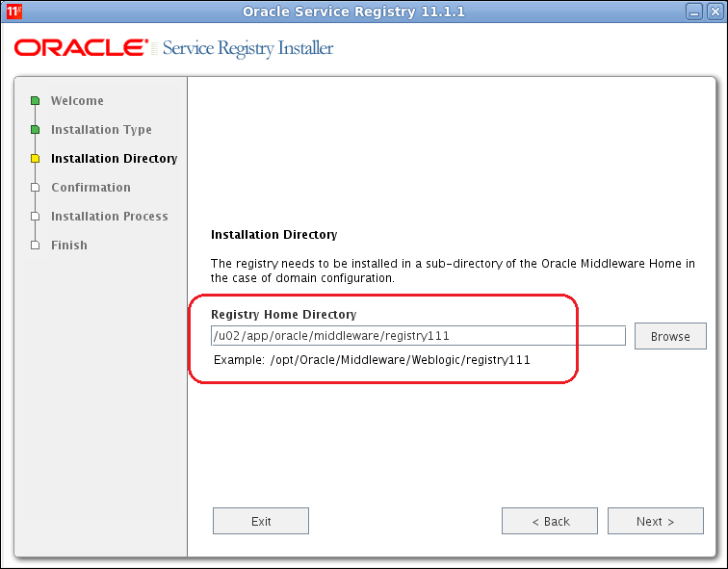Click the Finish step marker
Screen dimensions: 728x569
[x=36, y=246]
